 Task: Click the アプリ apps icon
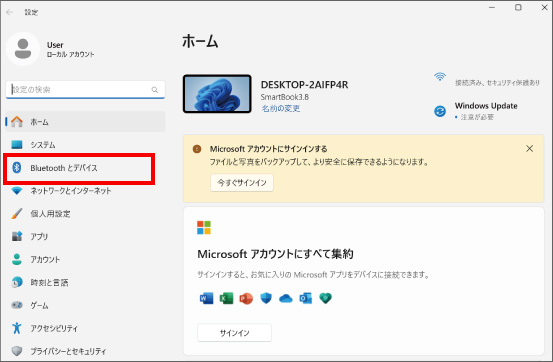[17, 236]
